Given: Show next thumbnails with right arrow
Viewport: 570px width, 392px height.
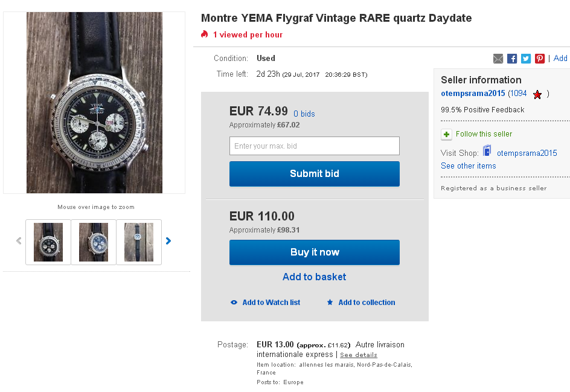Looking at the screenshot, I should 168,241.
